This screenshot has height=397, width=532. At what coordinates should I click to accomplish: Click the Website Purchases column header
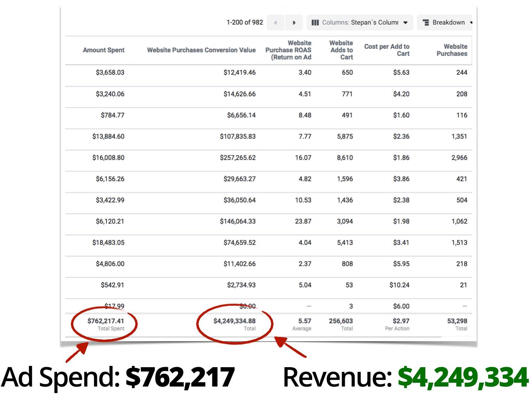pos(452,50)
